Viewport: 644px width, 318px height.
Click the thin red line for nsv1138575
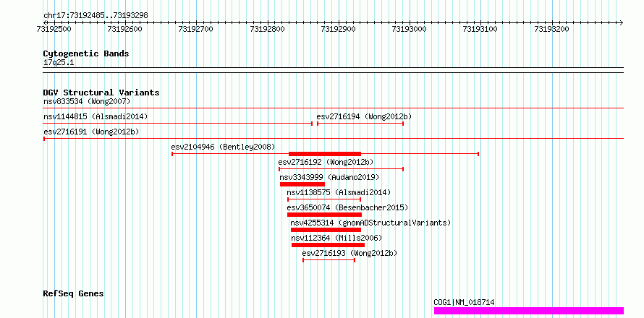click(324, 199)
